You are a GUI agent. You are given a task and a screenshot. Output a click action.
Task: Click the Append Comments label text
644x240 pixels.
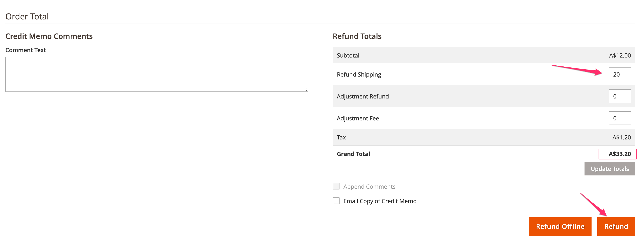tap(369, 187)
